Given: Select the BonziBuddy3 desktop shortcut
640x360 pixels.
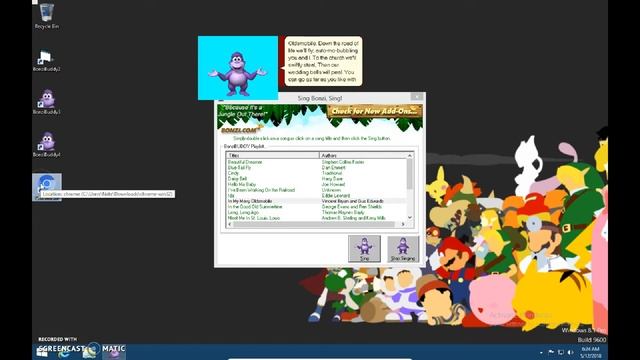Looking at the screenshot, I should 47,102.
